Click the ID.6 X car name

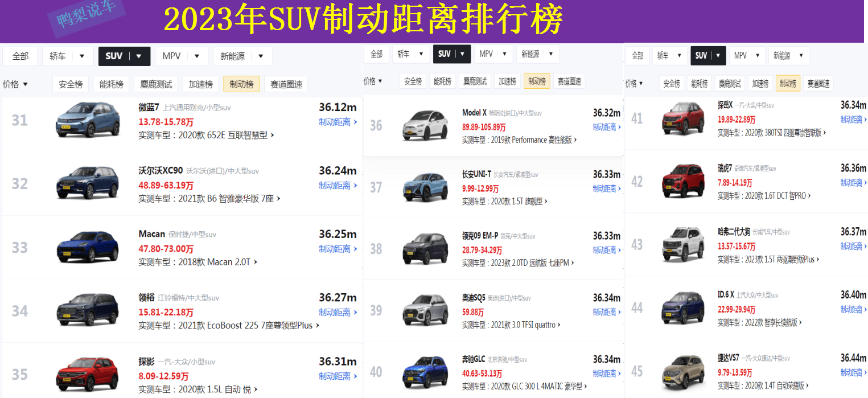tap(726, 294)
